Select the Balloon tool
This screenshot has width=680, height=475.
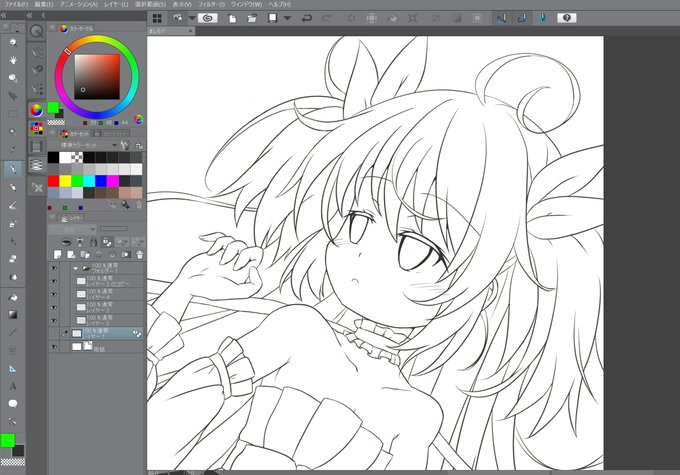[x=13, y=403]
